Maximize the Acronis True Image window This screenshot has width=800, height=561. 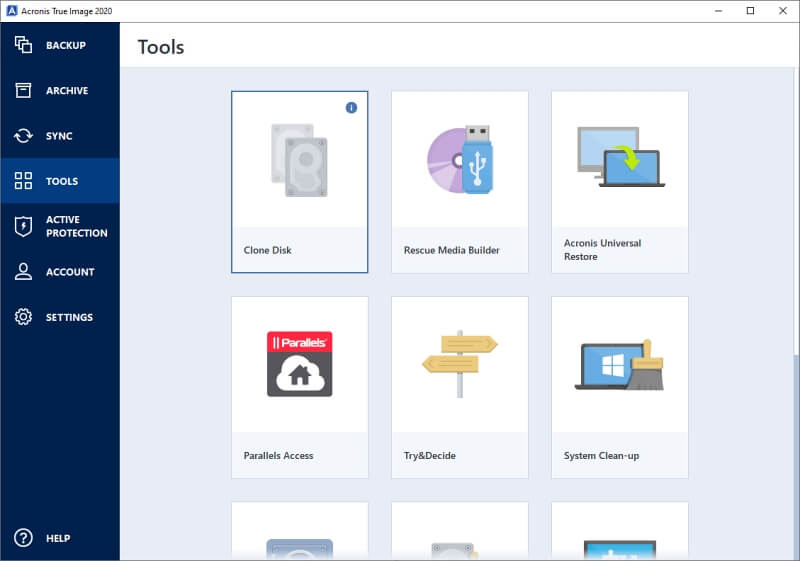point(750,11)
